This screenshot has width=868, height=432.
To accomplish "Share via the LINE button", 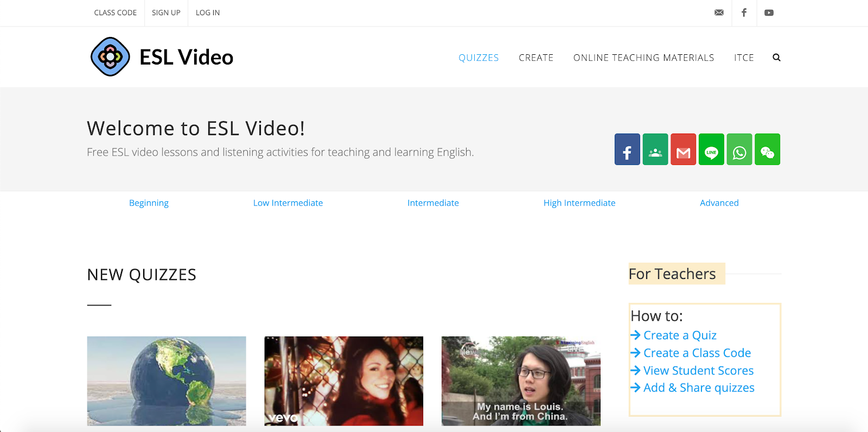I will tap(711, 149).
